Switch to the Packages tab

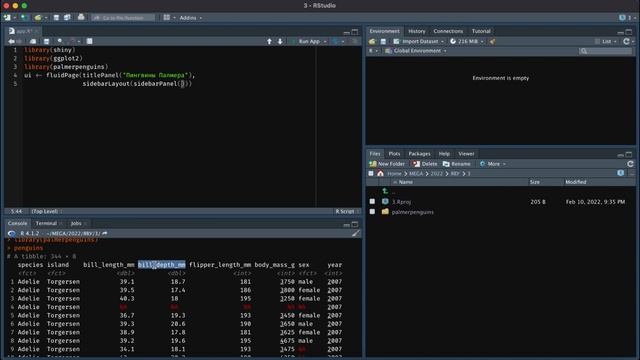[x=419, y=154]
